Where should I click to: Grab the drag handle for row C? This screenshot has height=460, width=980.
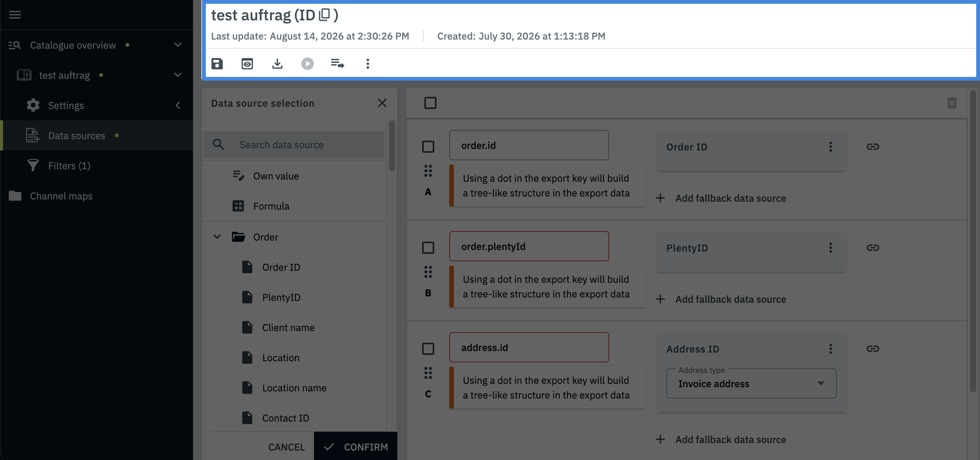click(x=428, y=373)
